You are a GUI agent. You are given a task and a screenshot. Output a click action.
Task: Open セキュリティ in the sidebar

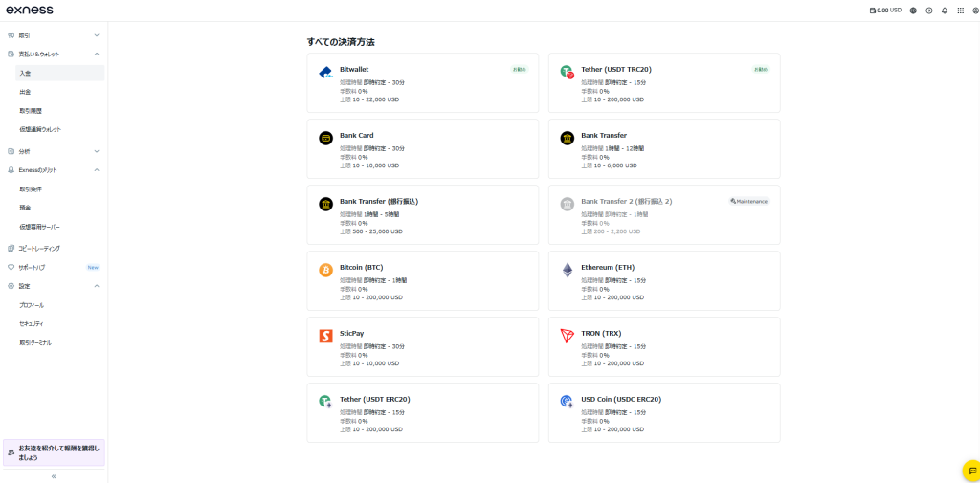click(x=60, y=323)
